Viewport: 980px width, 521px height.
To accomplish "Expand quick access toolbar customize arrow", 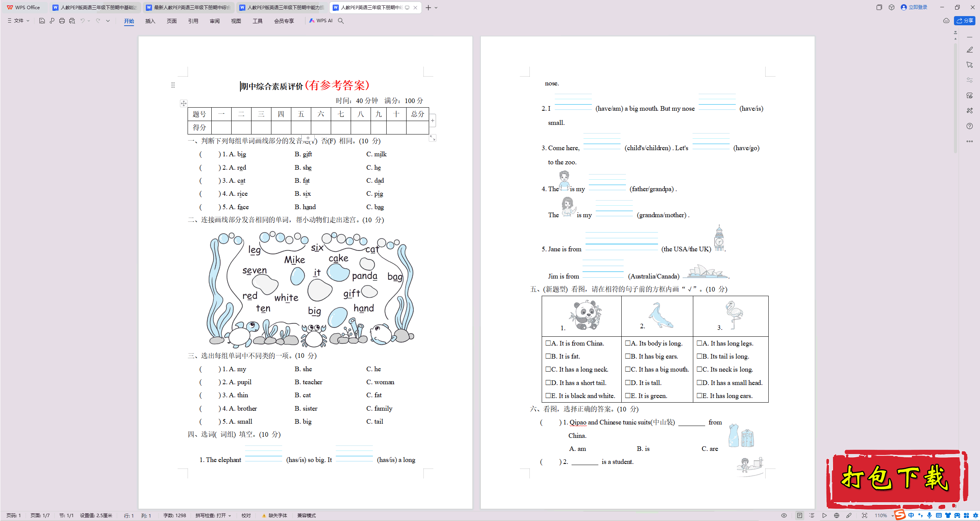I will 108,21.
